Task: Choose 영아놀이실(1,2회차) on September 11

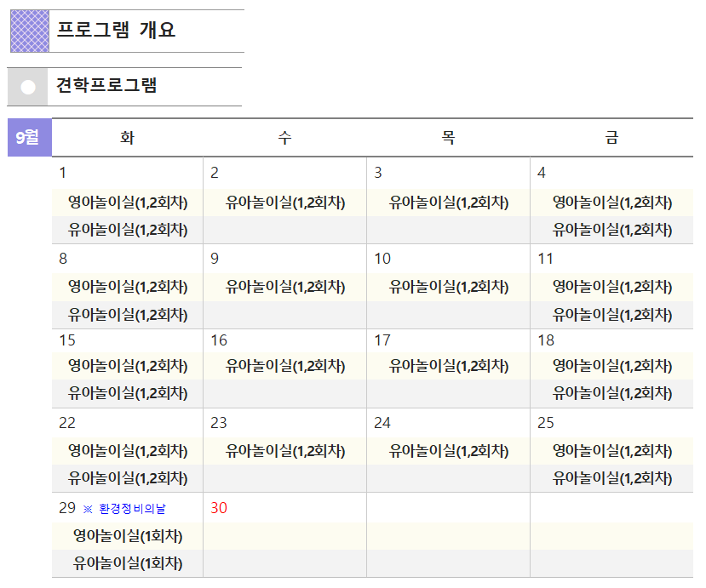Action: (612, 287)
